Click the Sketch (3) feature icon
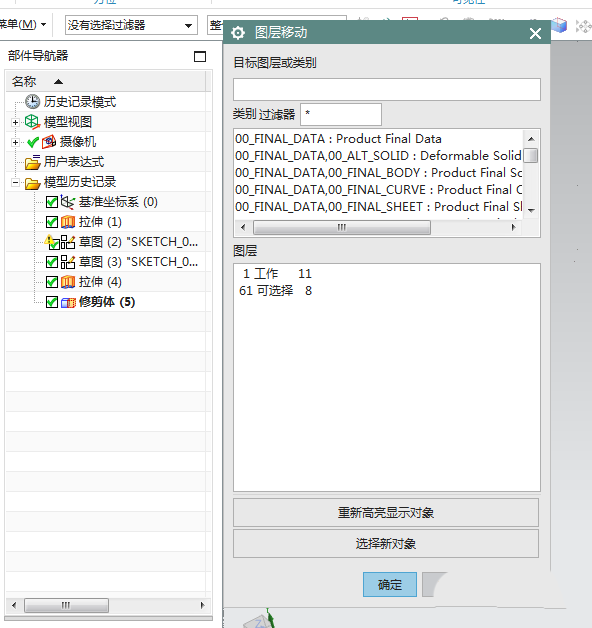 click(68, 262)
